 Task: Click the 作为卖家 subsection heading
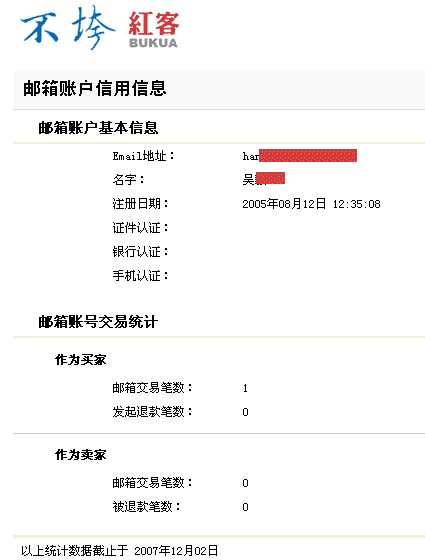click(81, 455)
